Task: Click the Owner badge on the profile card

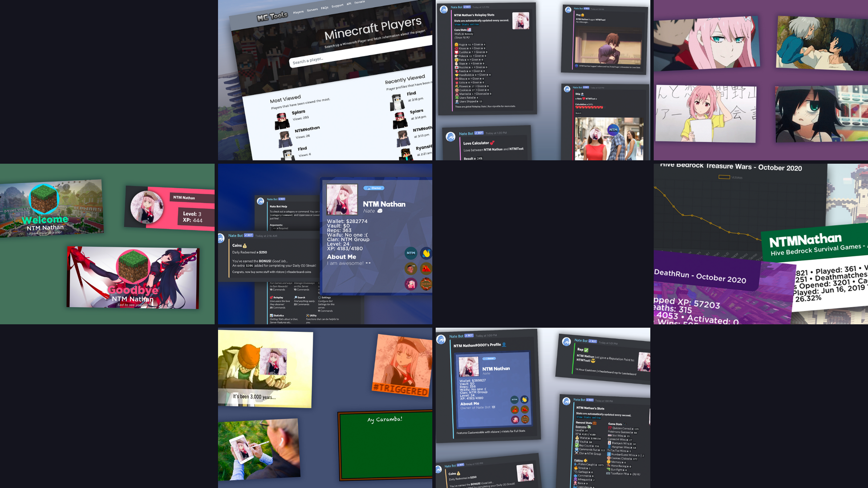Action: point(374,188)
